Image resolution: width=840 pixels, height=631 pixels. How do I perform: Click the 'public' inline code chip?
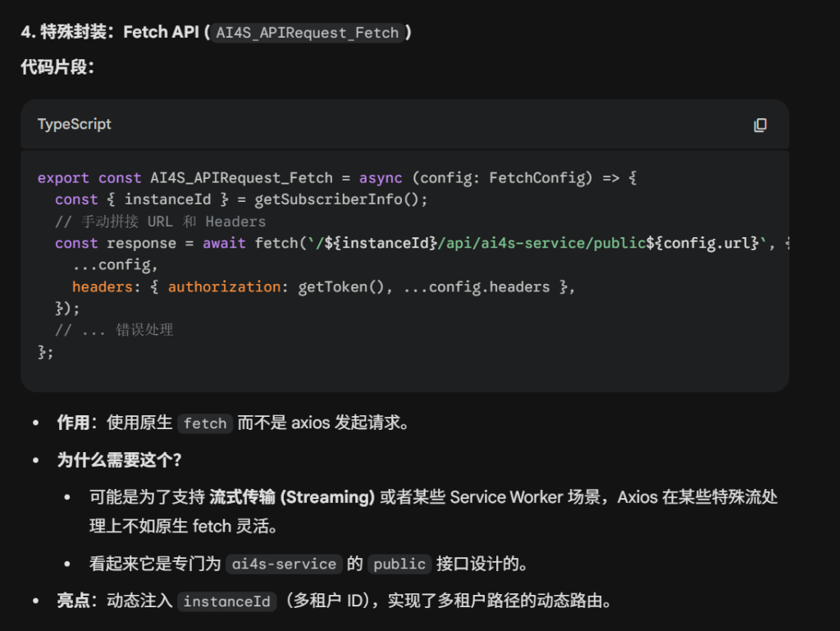pos(399,565)
